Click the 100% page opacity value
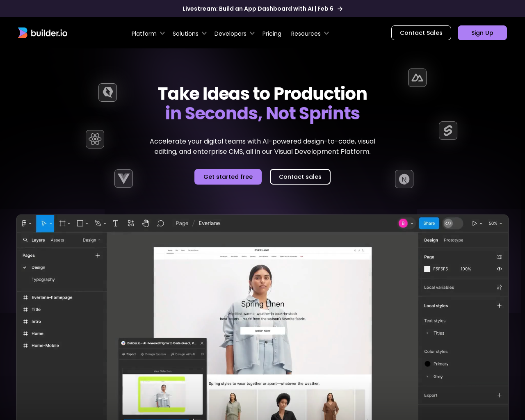Viewport: 525px width, 420px height. (466, 269)
